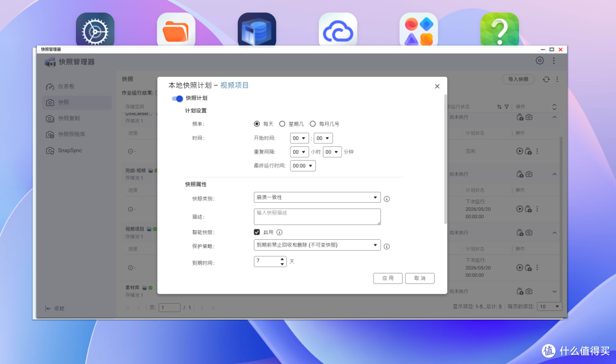The width and height of the screenshot is (616, 364).
Task: Open SnapSync in the sidebar
Action: click(x=77, y=150)
